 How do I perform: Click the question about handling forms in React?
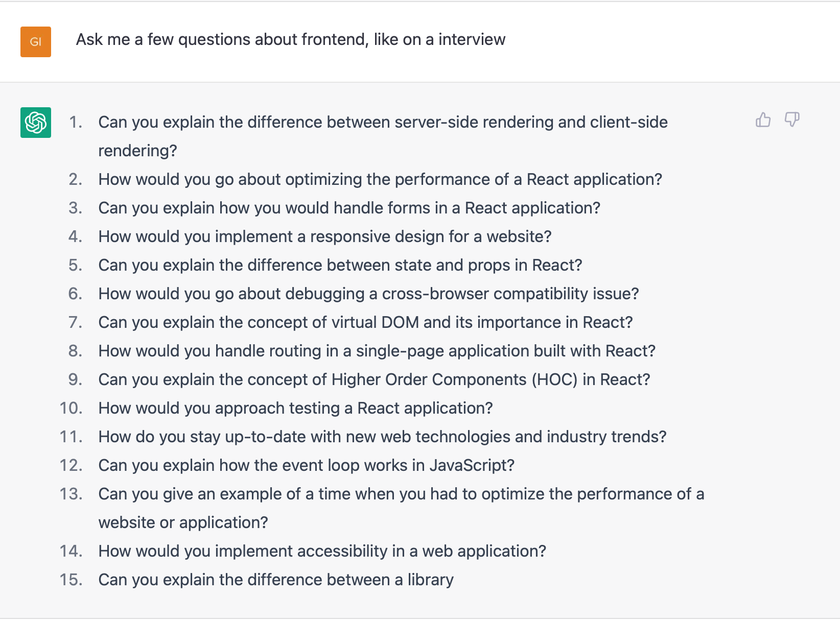pos(349,208)
